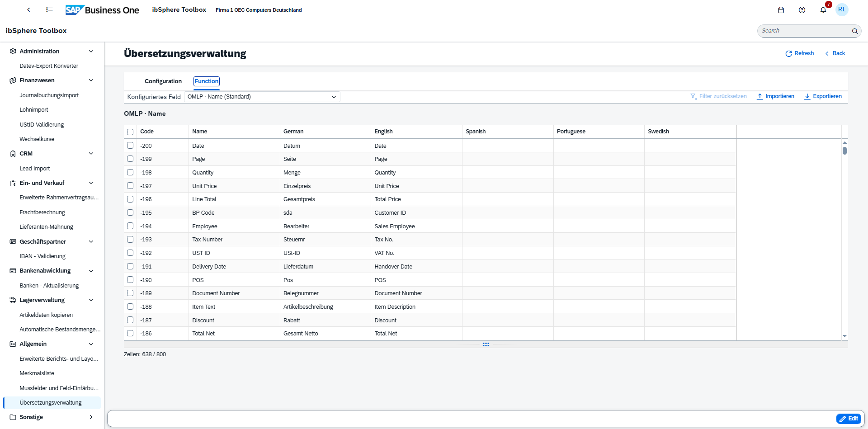Click the Allgemein sidebar icon
Screen dimensions: 868x429
(x=13, y=344)
